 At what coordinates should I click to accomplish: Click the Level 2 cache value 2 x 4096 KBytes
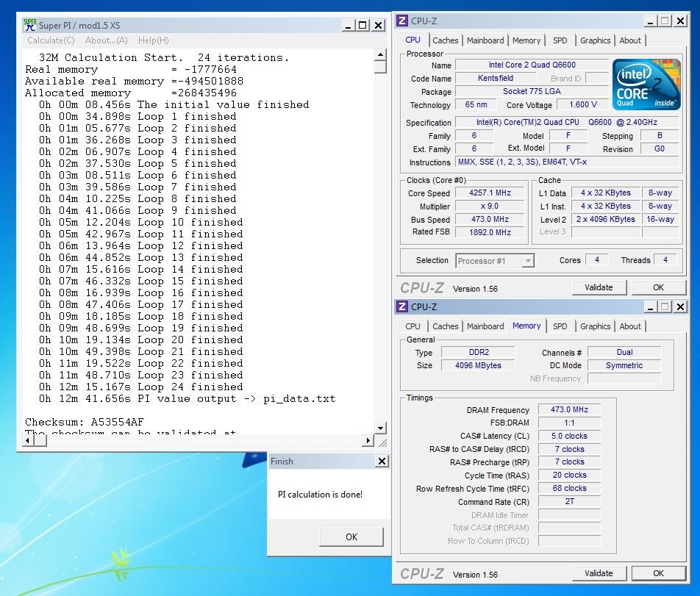[606, 219]
